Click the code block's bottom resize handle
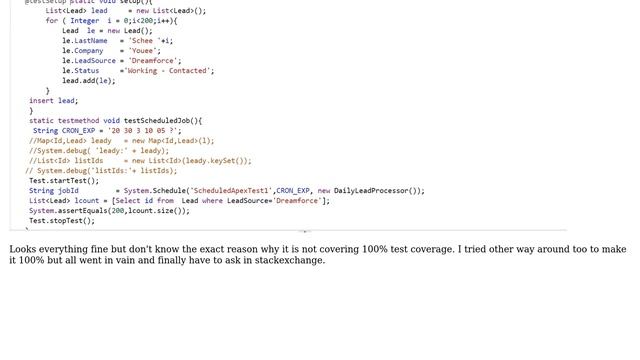 (305, 231)
